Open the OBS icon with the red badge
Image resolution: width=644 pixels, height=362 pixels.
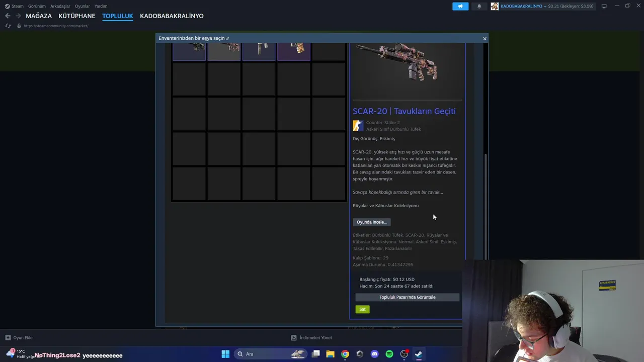[404, 354]
